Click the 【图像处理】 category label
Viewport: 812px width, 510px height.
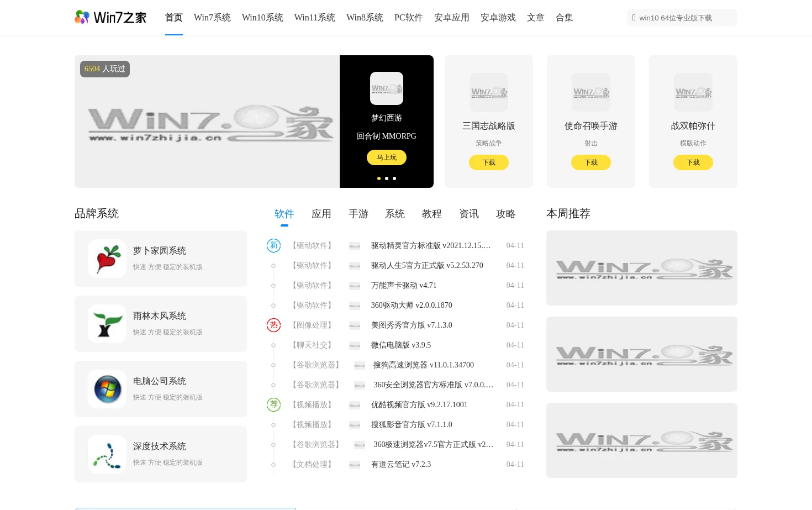pos(312,325)
